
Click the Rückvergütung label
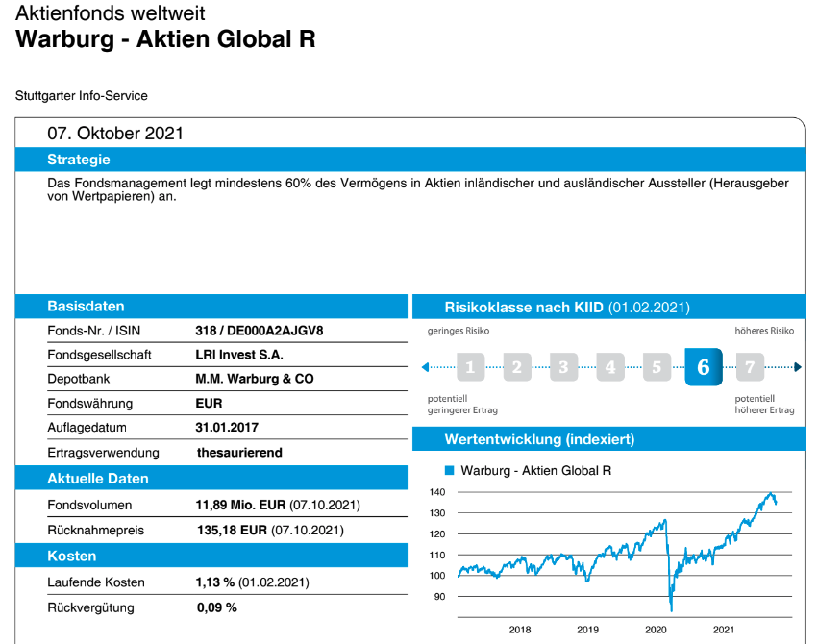(90, 607)
